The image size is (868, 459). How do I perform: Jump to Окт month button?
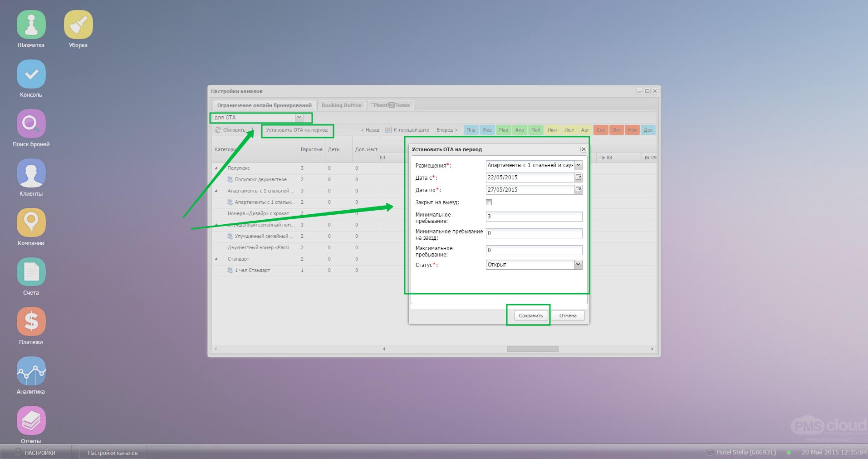(x=617, y=130)
